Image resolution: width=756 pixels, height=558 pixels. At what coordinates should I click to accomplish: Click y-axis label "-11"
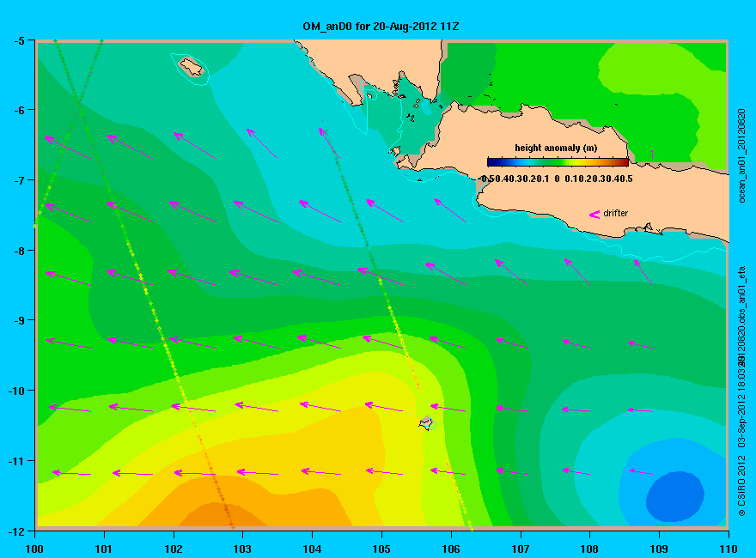click(16, 461)
